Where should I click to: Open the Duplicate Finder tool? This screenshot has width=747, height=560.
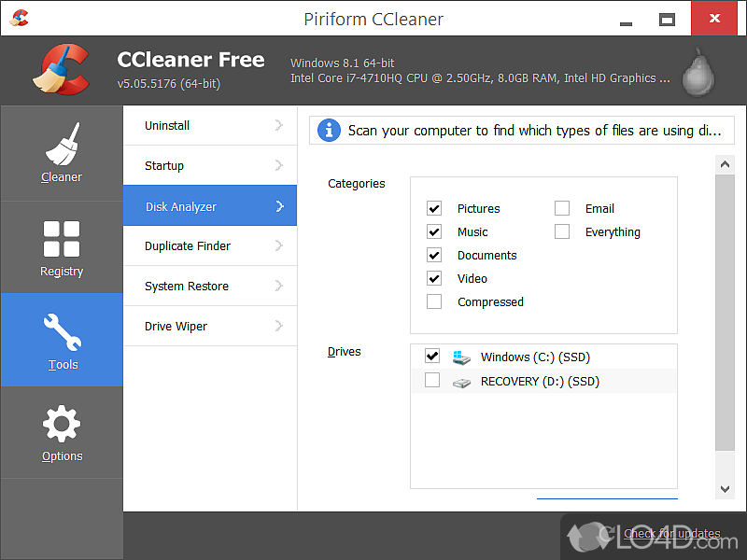click(210, 245)
